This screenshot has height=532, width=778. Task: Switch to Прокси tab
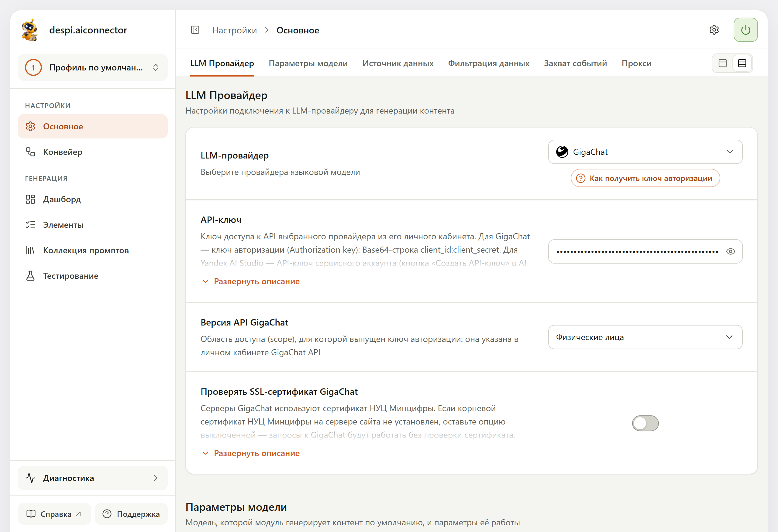[x=636, y=63]
